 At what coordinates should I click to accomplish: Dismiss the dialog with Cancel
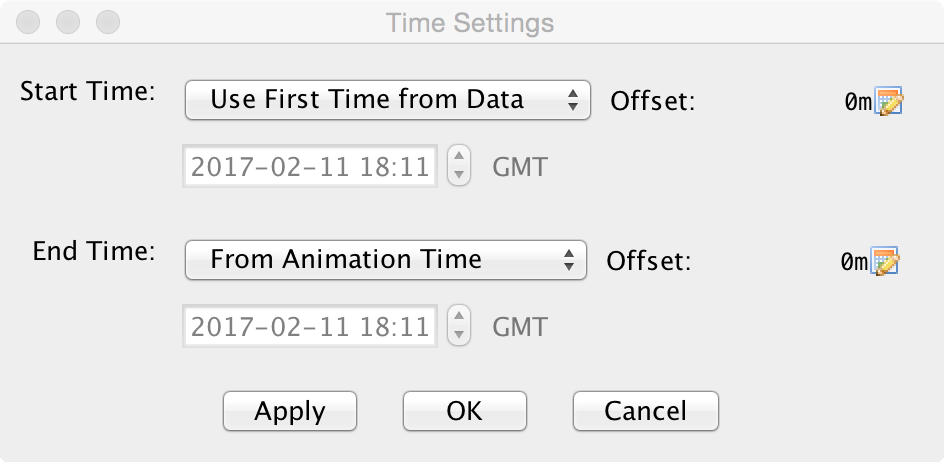pyautogui.click(x=645, y=410)
